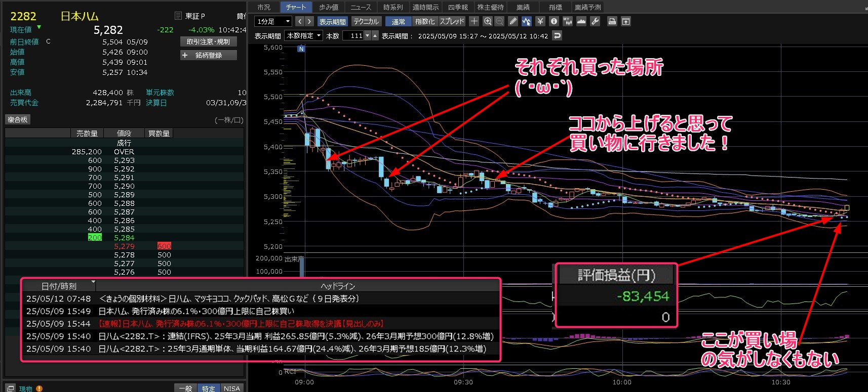Select 指数化 chart mode

[425, 21]
